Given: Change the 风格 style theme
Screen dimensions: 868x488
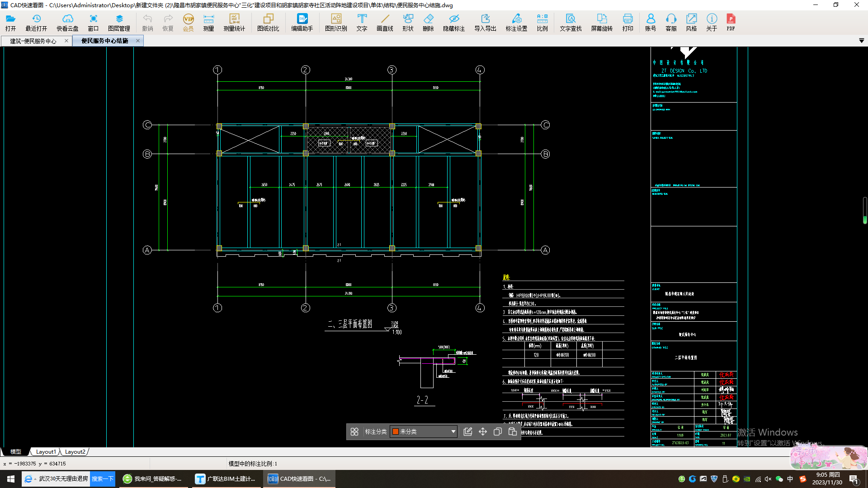Looking at the screenshot, I should pos(691,22).
